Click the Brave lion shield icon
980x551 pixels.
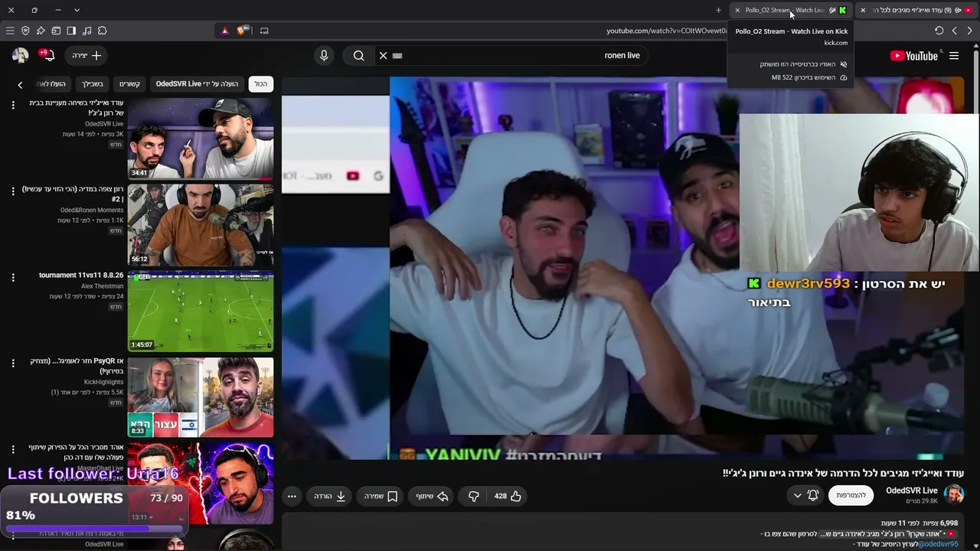[242, 31]
